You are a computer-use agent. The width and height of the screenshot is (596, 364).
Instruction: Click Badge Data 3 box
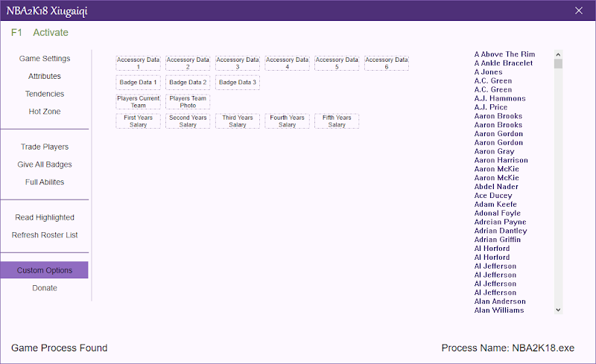coord(238,83)
